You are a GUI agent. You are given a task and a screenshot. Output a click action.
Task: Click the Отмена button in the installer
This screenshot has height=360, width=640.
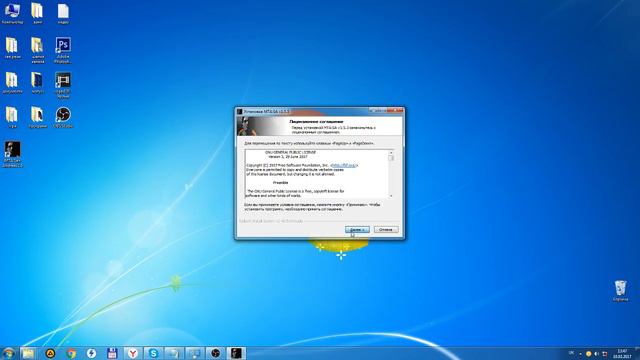[x=386, y=230]
